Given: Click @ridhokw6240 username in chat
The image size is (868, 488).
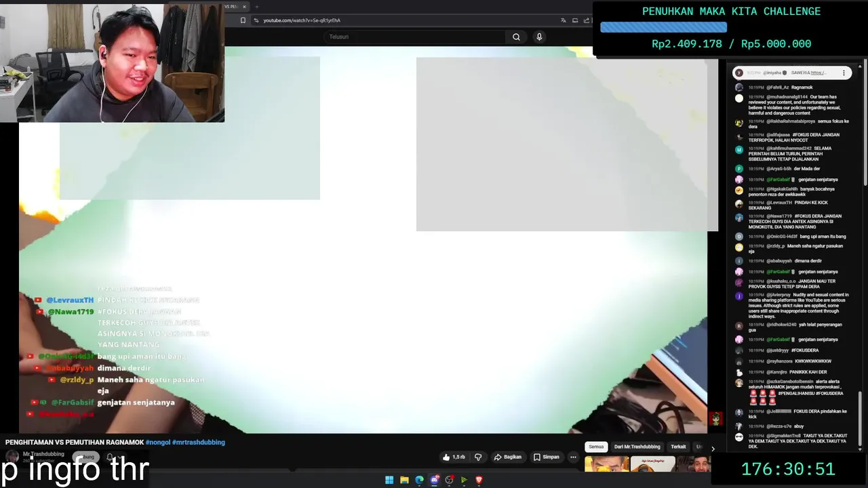Looking at the screenshot, I should (781, 325).
